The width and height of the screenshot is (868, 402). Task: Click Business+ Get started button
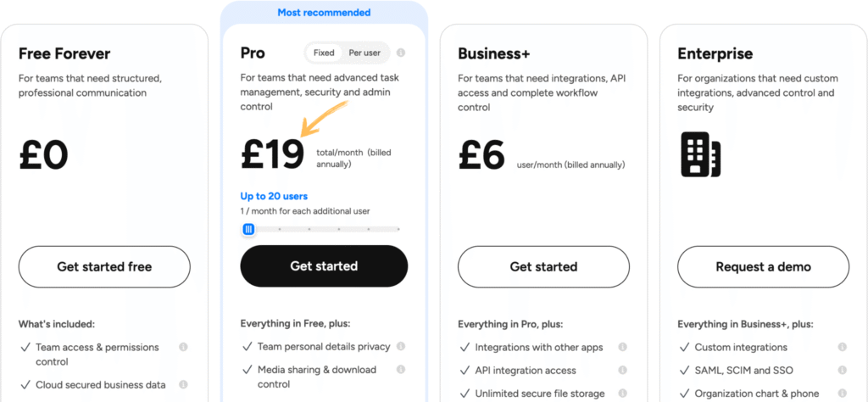point(543,266)
